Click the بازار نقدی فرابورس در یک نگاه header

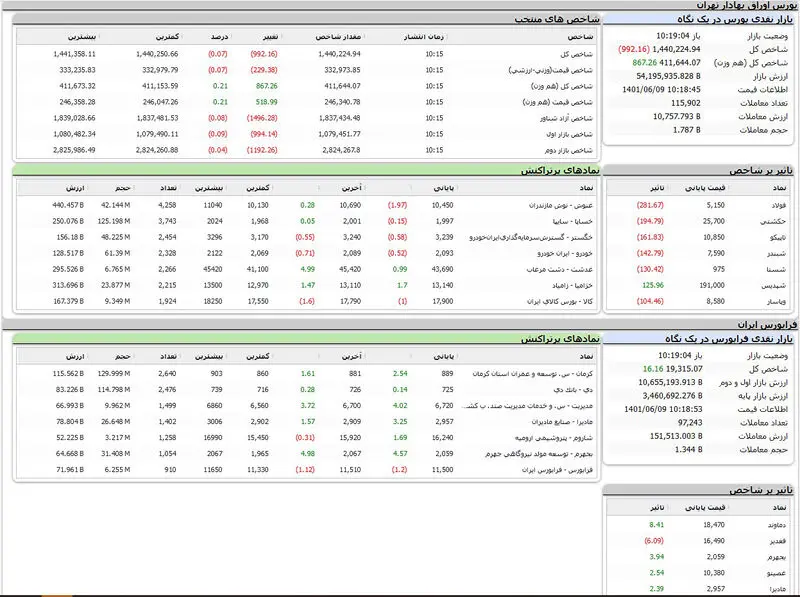click(x=729, y=339)
